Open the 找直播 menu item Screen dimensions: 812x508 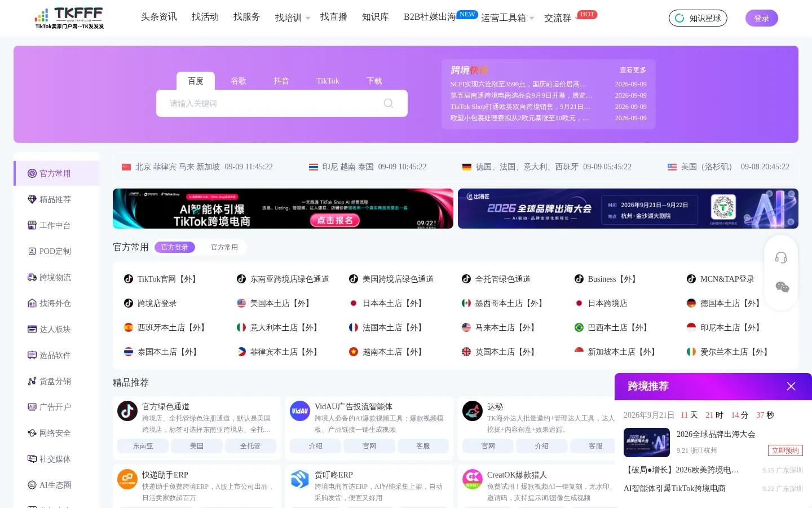pyautogui.click(x=334, y=17)
